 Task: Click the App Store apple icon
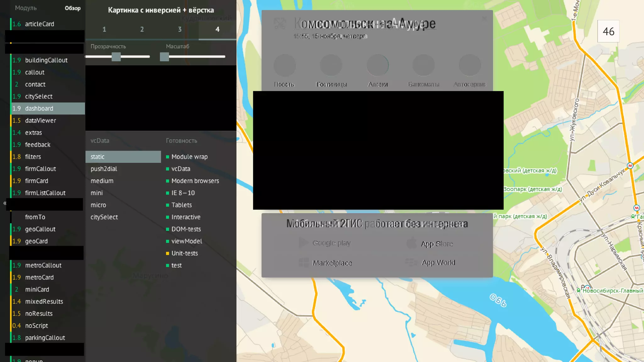411,243
